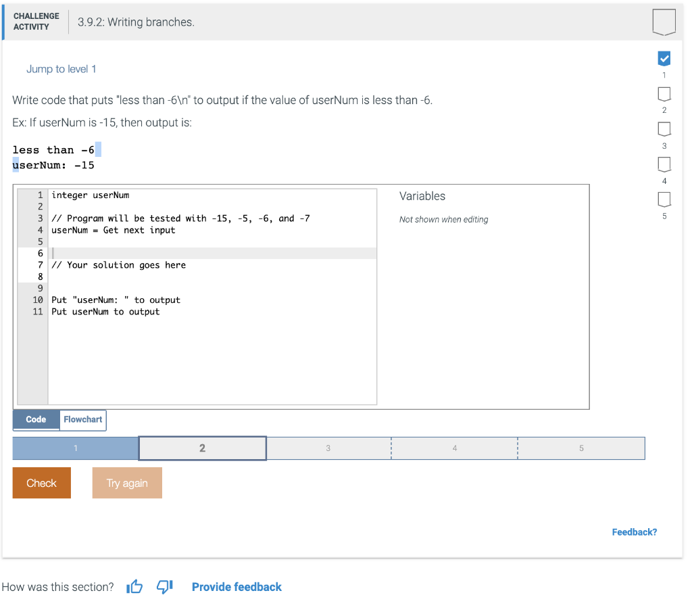
Task: Select segment 3 of the level progress bar
Action: (328, 448)
